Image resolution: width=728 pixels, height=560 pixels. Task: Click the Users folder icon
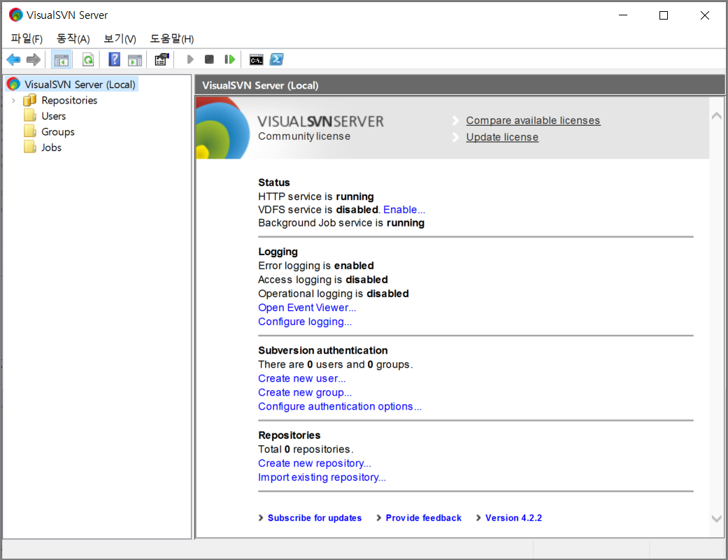[29, 115]
